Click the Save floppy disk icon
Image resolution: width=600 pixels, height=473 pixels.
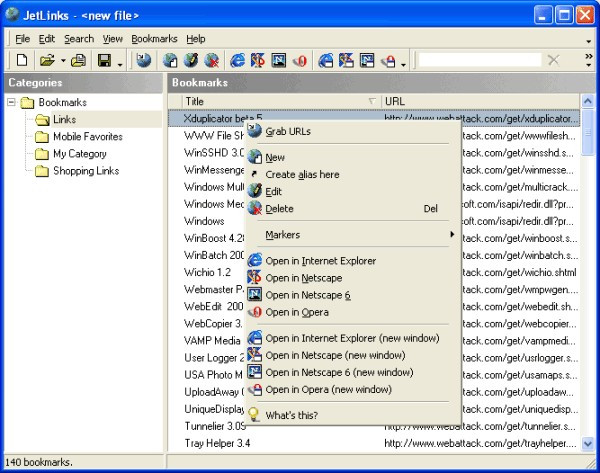104,60
